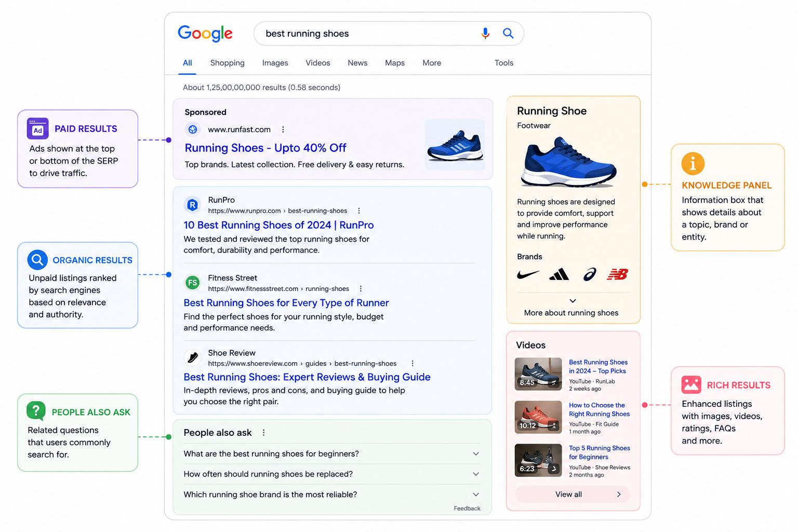Image resolution: width=798 pixels, height=532 pixels.
Task: Open 'Best Running Shoes for Every Type of Runner'
Action: point(286,303)
